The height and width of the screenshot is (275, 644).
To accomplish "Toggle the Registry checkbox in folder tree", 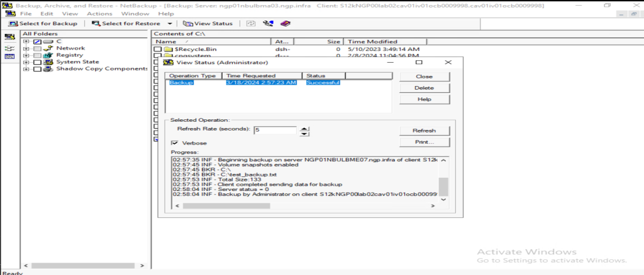I will pyautogui.click(x=37, y=55).
